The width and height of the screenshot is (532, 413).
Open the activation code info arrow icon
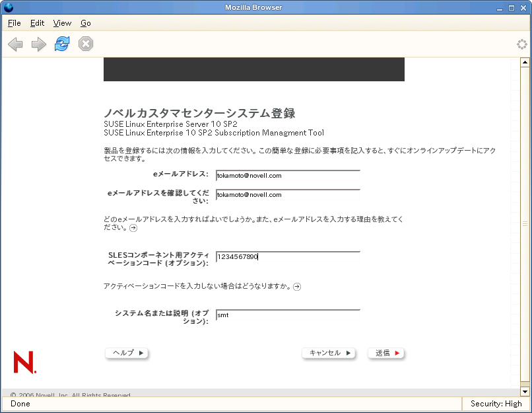tap(297, 287)
